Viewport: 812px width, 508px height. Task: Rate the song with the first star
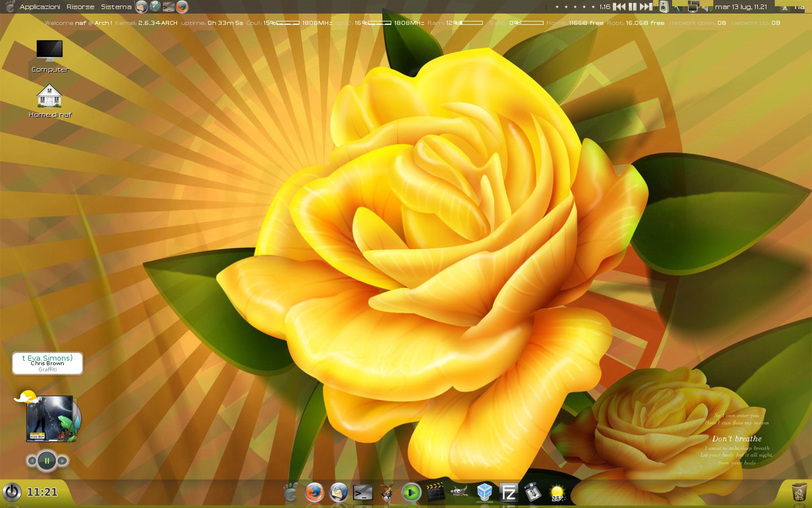click(x=557, y=7)
